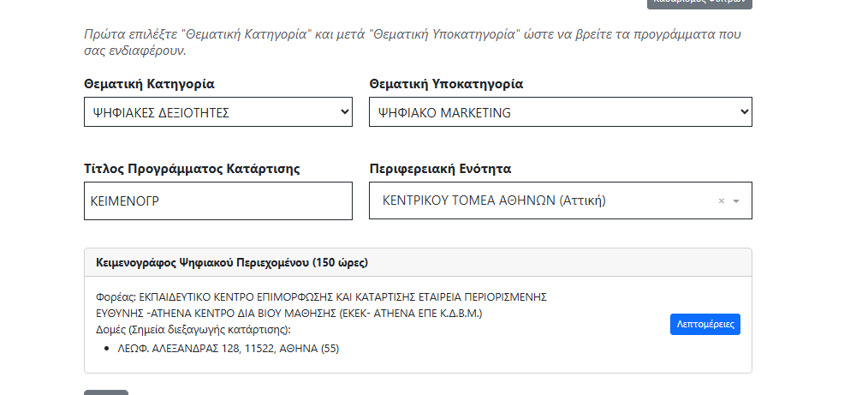This screenshot has height=395, width=868.
Task: Expand the Περιφερειακή Ενότητα dropdown arrow
Action: [736, 200]
